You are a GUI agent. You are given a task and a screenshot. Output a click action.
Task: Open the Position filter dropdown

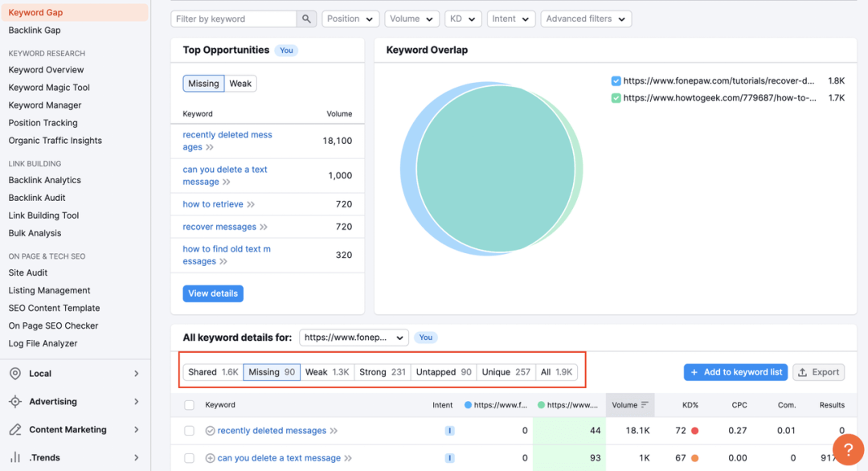pos(350,18)
